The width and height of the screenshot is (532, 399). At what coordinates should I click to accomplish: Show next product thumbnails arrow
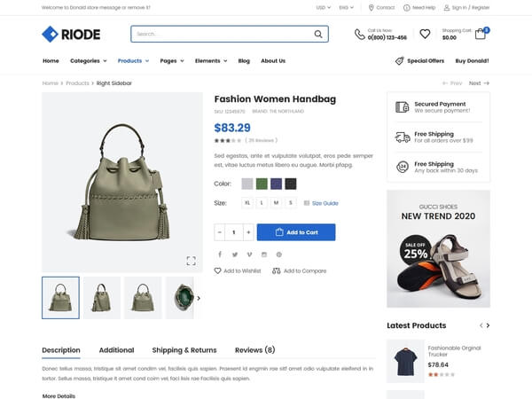[199, 298]
